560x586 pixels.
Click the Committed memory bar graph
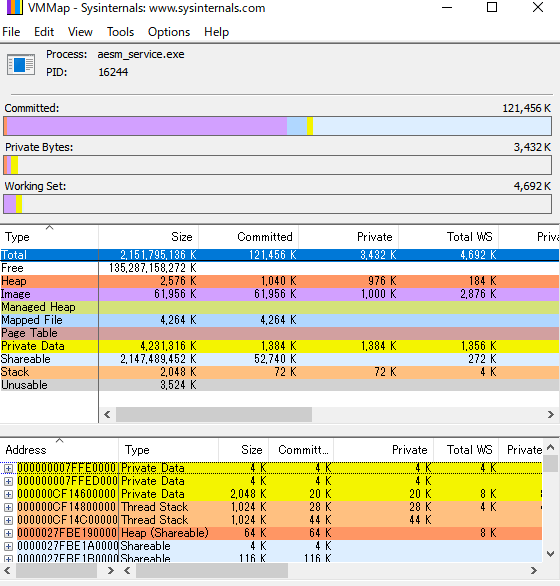coord(277,126)
